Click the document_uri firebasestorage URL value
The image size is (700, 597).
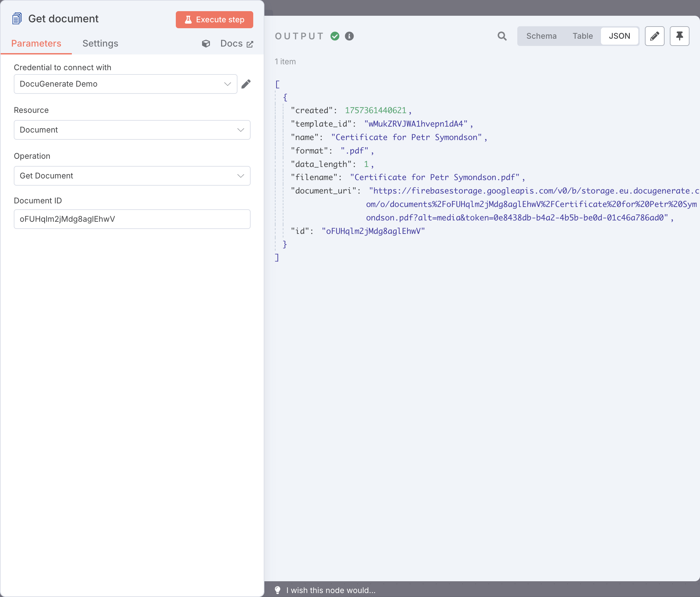click(533, 204)
